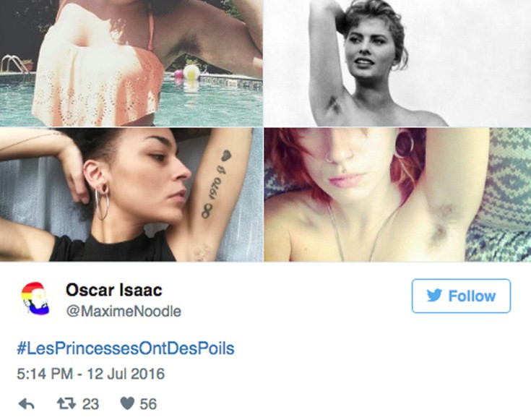Open the poolside photo thumbnail
Image resolution: width=531 pixels, height=420 pixels.
pyautogui.click(x=131, y=63)
